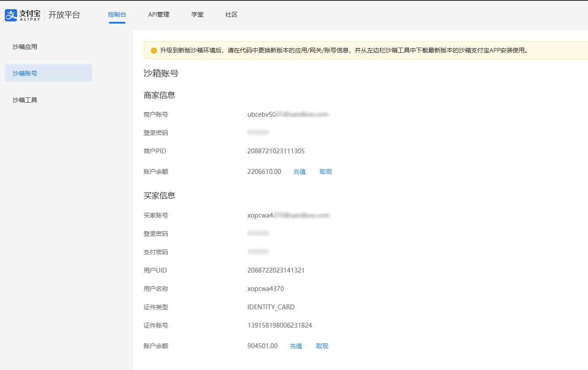The image size is (588, 370).
Task: Click the 商家信息 section heading
Action: pyautogui.click(x=160, y=95)
